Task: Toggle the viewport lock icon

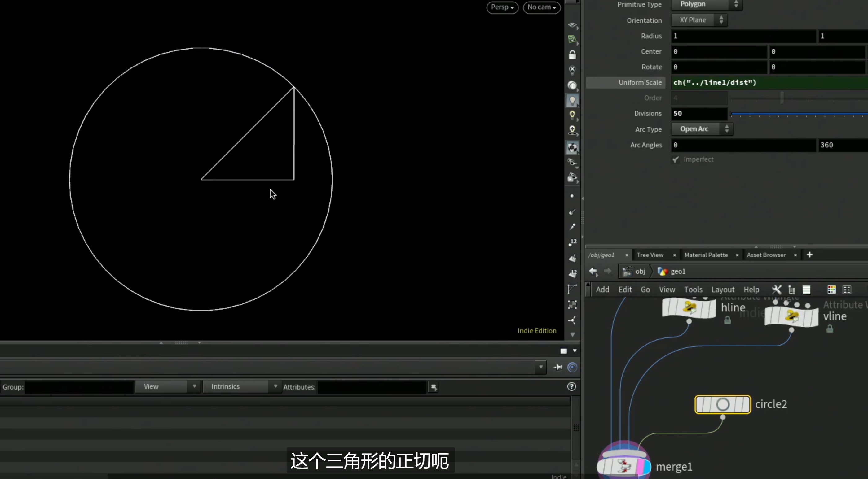Action: (x=572, y=54)
